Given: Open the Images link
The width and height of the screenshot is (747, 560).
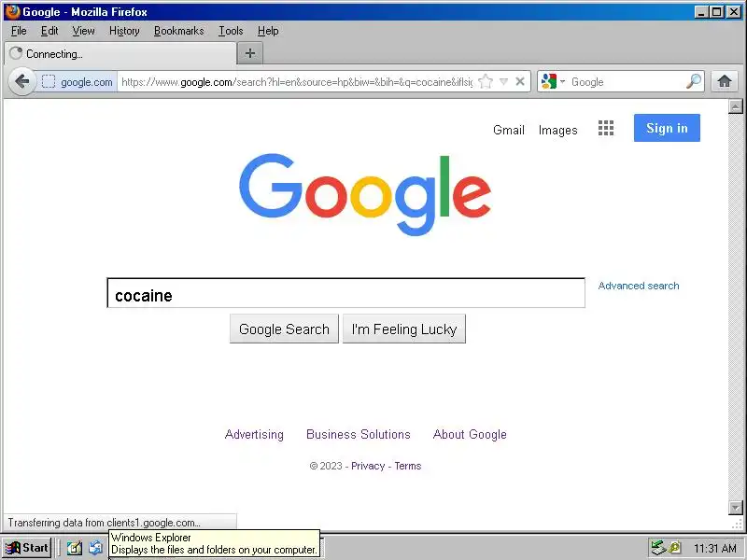Looking at the screenshot, I should pos(557,130).
